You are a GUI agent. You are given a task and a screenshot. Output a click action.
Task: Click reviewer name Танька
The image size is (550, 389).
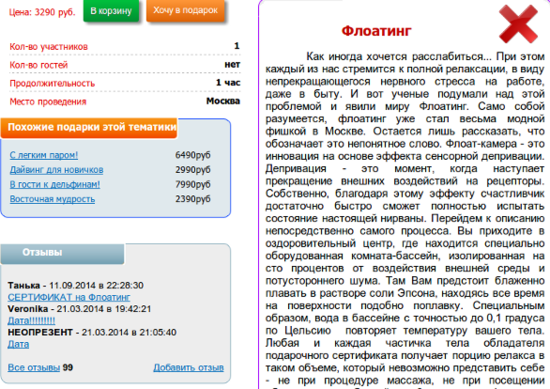pos(24,286)
